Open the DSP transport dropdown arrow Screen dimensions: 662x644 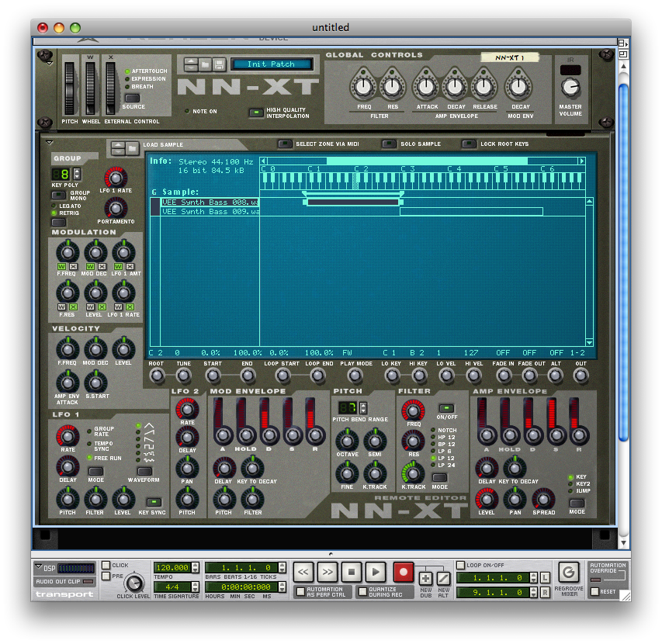pos(39,566)
